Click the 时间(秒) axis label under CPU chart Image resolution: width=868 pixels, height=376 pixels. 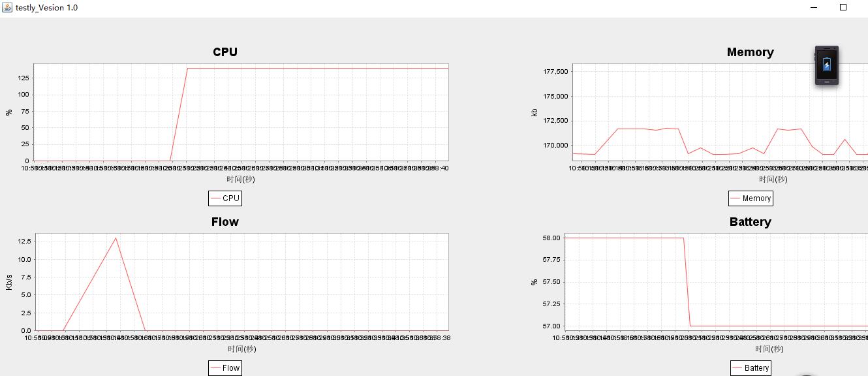241,179
